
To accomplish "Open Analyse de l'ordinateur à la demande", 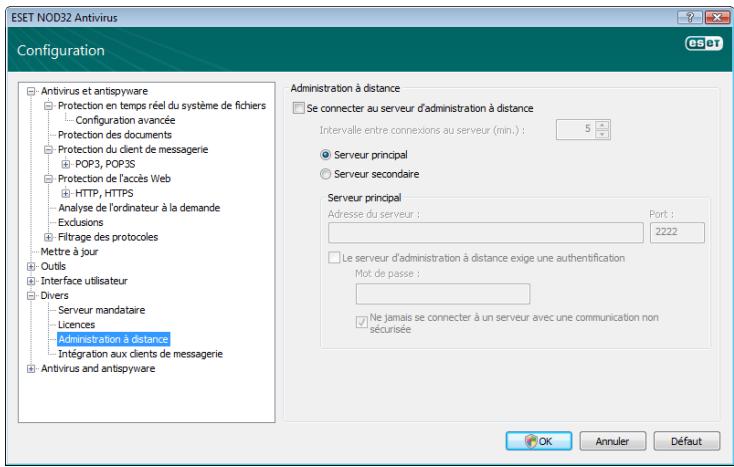I will [139, 208].
